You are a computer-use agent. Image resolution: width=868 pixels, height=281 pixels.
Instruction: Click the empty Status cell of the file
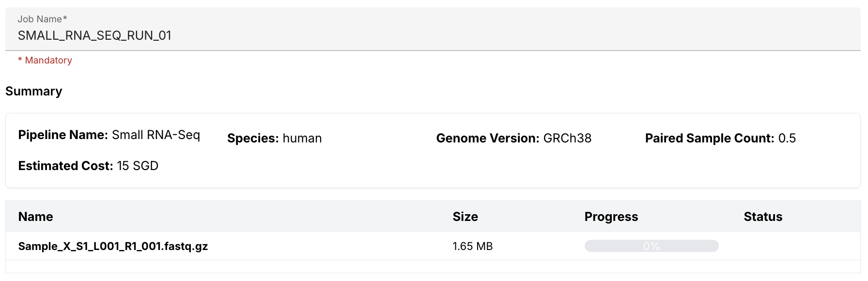(x=799, y=246)
